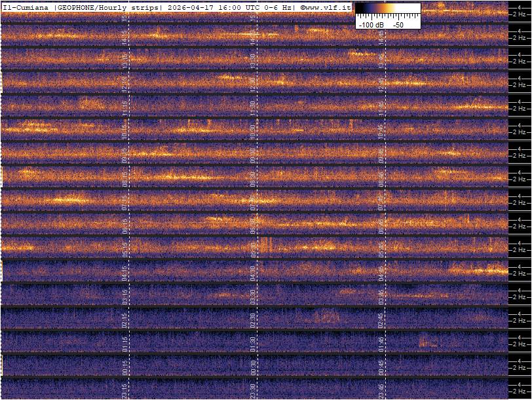Select the 07:15 time marker
The image size is (532, 400).
pyautogui.click(x=124, y=203)
